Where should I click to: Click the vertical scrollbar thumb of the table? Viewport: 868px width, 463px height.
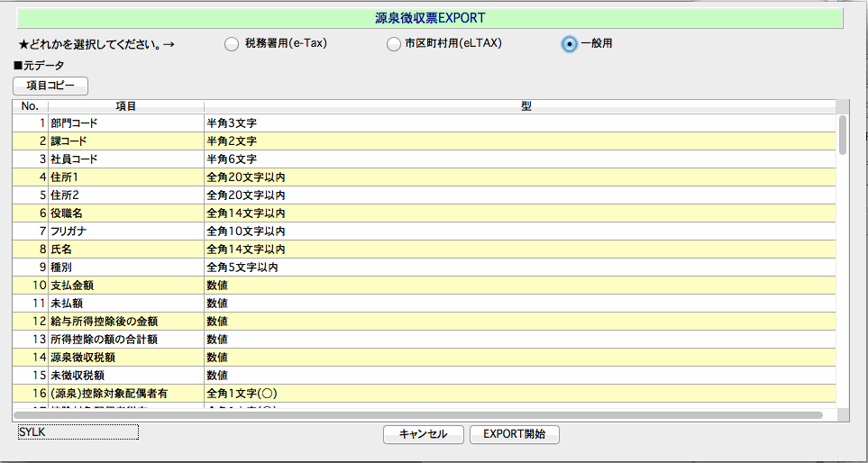(x=843, y=134)
